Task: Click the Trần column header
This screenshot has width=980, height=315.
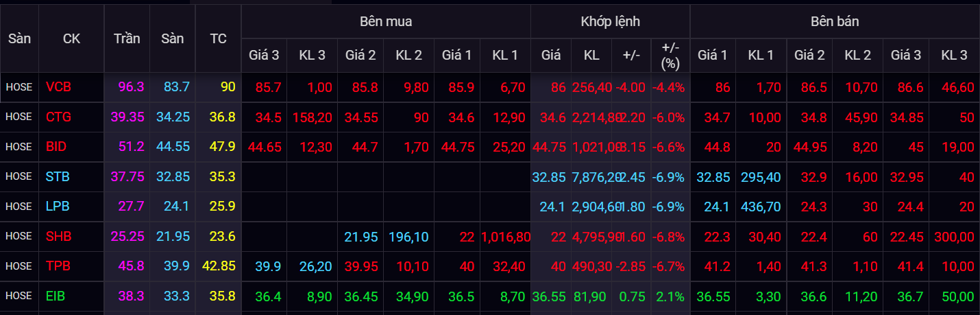Action: pyautogui.click(x=127, y=38)
